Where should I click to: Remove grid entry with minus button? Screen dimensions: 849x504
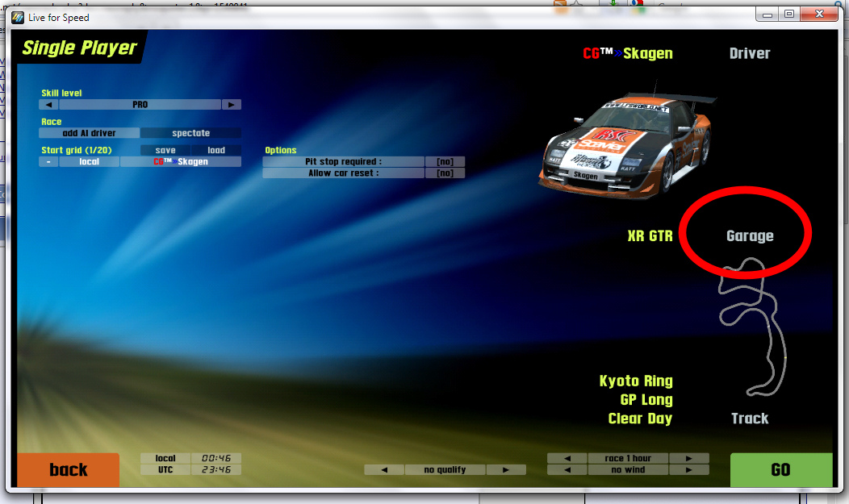coord(48,162)
